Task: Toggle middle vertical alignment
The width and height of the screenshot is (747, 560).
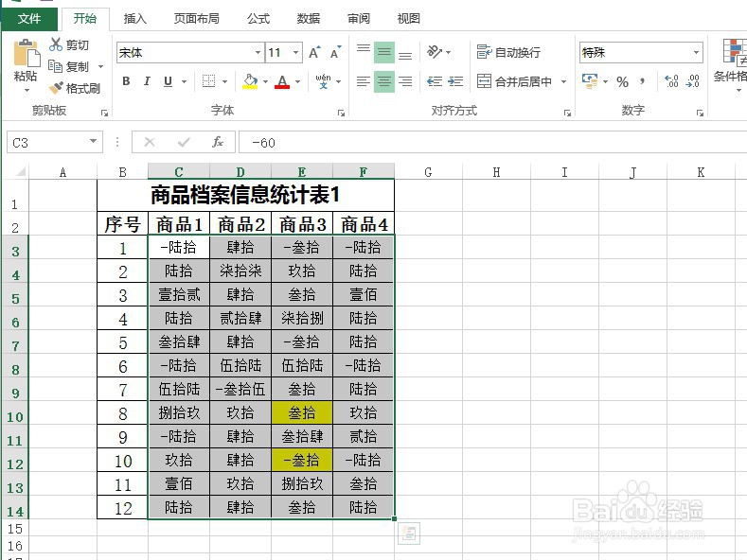Action: pyautogui.click(x=384, y=52)
